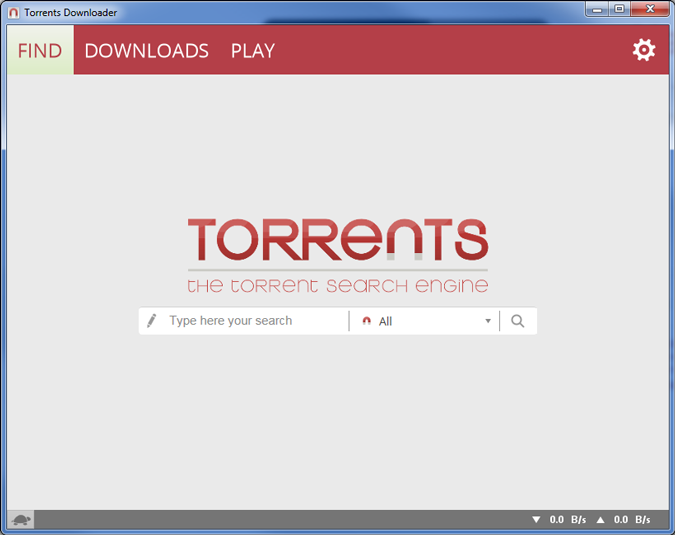Image resolution: width=675 pixels, height=535 pixels.
Task: Click the pencil icon in search box
Action: point(152,321)
